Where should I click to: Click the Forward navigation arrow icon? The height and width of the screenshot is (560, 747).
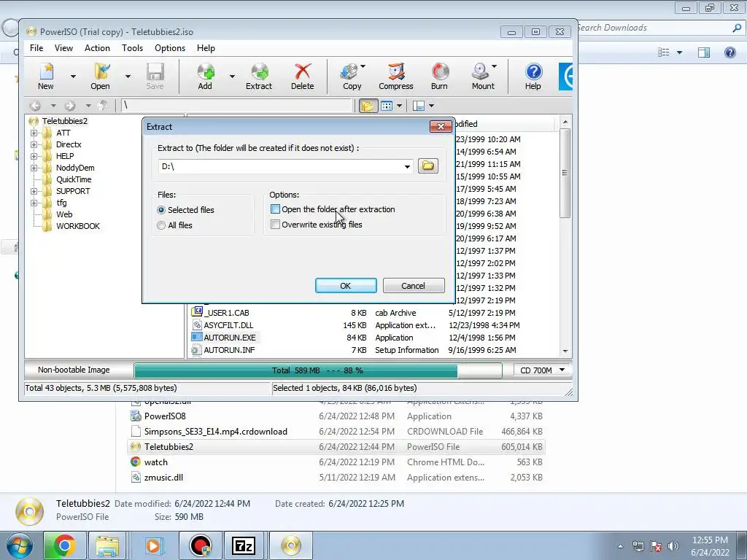(70, 105)
